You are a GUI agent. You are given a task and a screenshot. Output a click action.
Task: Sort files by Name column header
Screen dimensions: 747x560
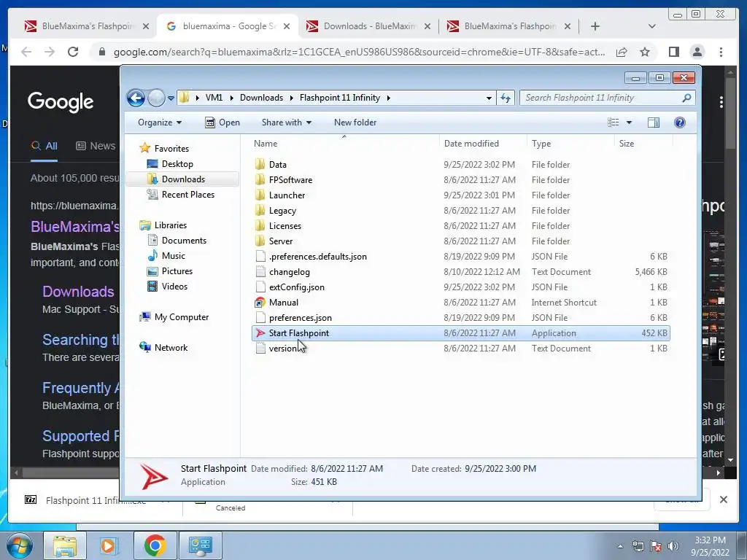click(266, 144)
